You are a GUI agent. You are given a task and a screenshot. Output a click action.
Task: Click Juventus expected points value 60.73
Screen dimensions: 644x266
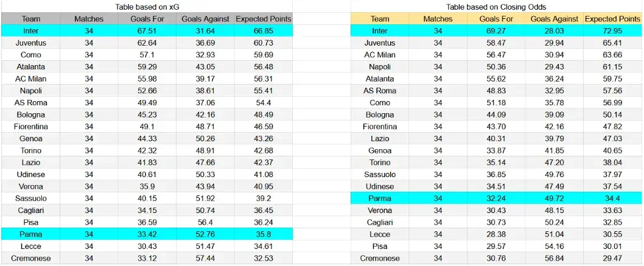(264, 43)
